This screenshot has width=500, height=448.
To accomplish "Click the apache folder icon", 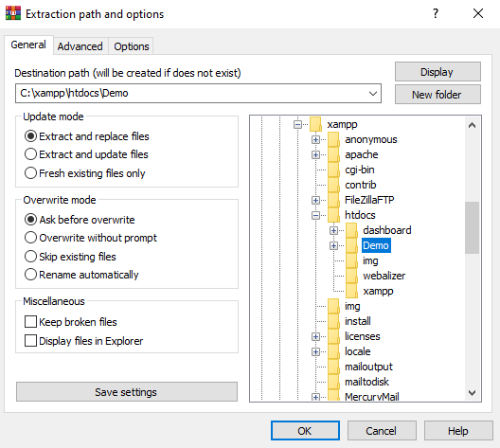I will pos(333,154).
